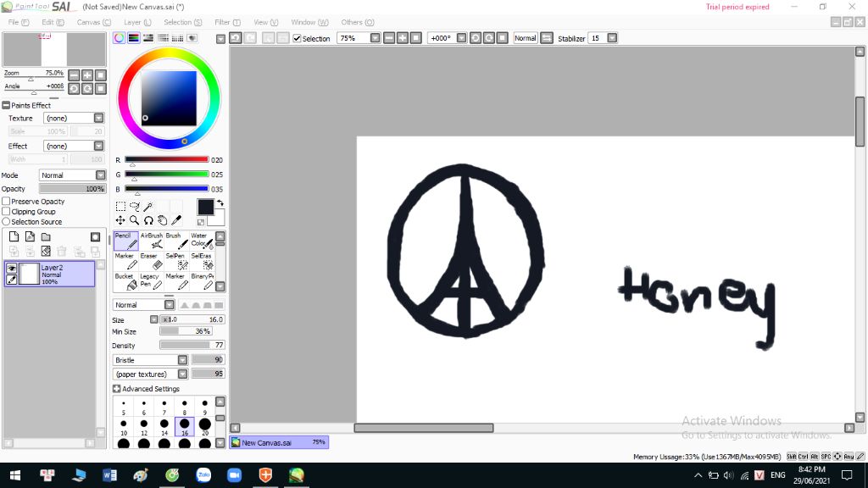The width and height of the screenshot is (868, 488).
Task: Select brush size 20 preset
Action: [205, 427]
